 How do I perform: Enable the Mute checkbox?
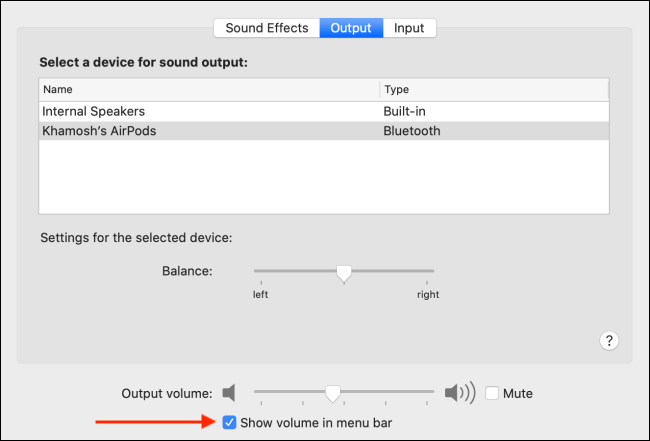[x=492, y=393]
